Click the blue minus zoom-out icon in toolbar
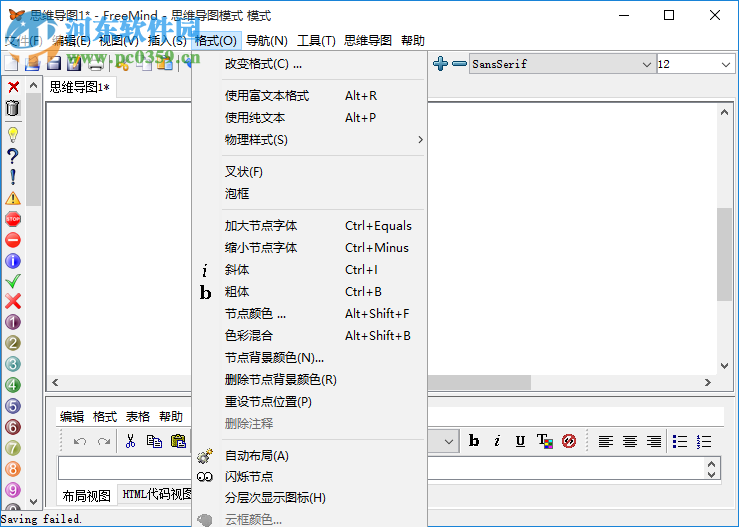 click(459, 64)
